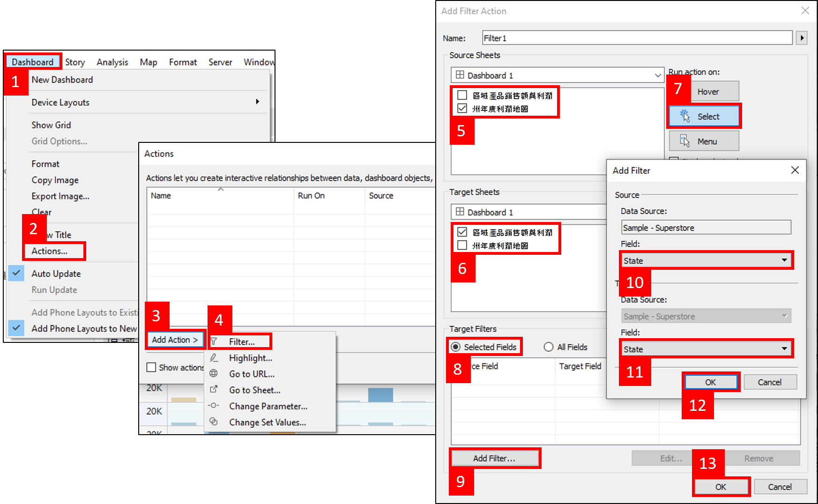Screen dimensions: 818x504
Task: Check 區域產品銷售額與利潤 under Source Sheets
Action: 462,95
